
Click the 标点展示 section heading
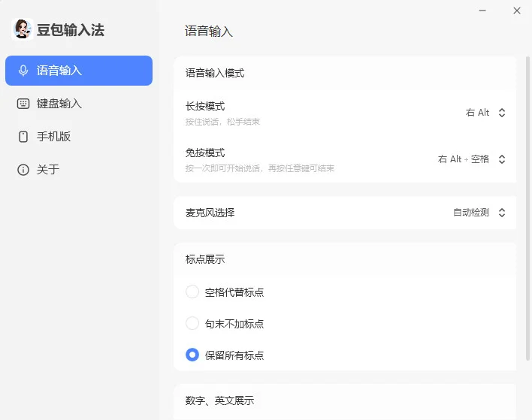(x=205, y=259)
